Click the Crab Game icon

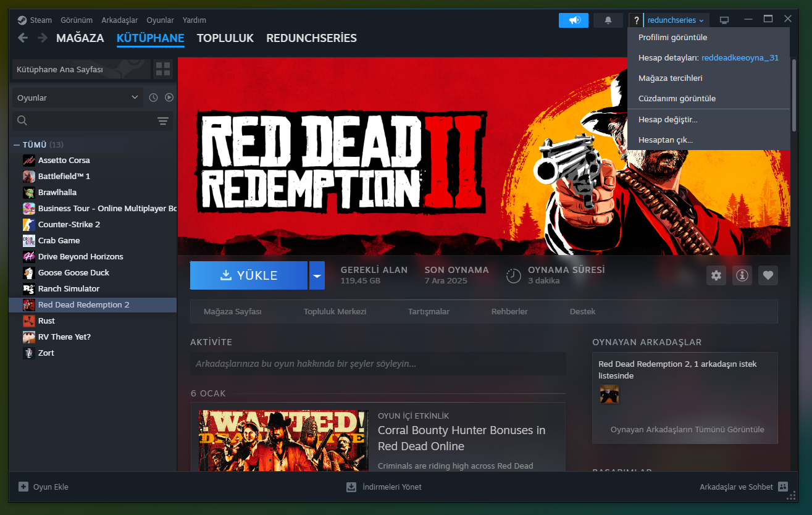(x=29, y=240)
